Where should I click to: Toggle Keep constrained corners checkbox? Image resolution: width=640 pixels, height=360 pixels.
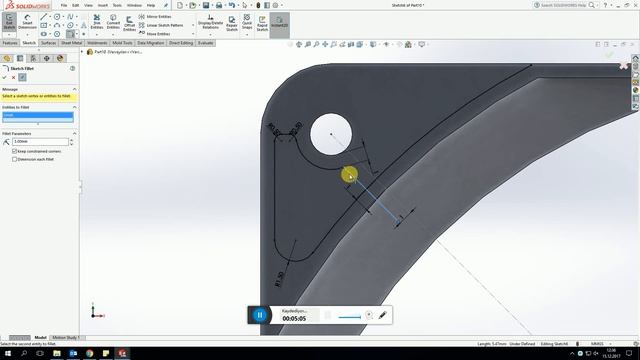point(15,151)
